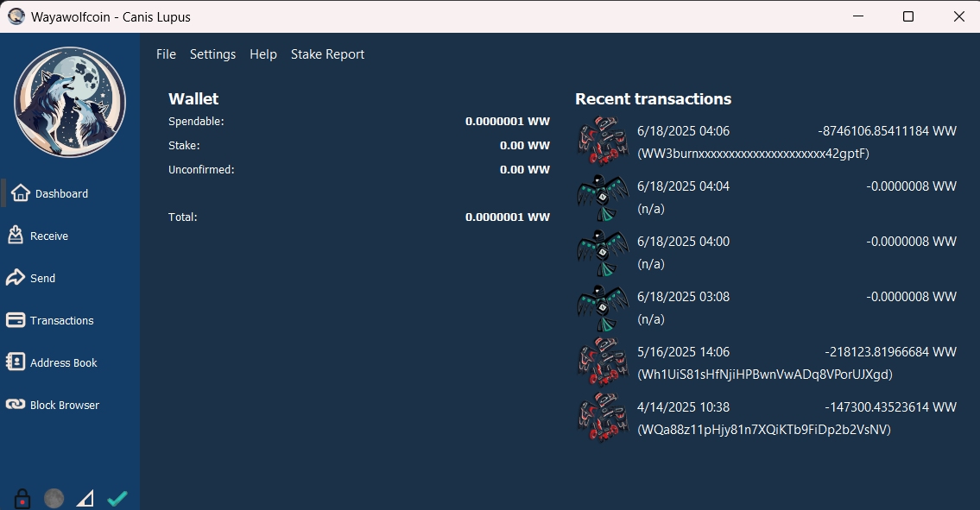Open the Block Browser chain icon

(x=15, y=405)
